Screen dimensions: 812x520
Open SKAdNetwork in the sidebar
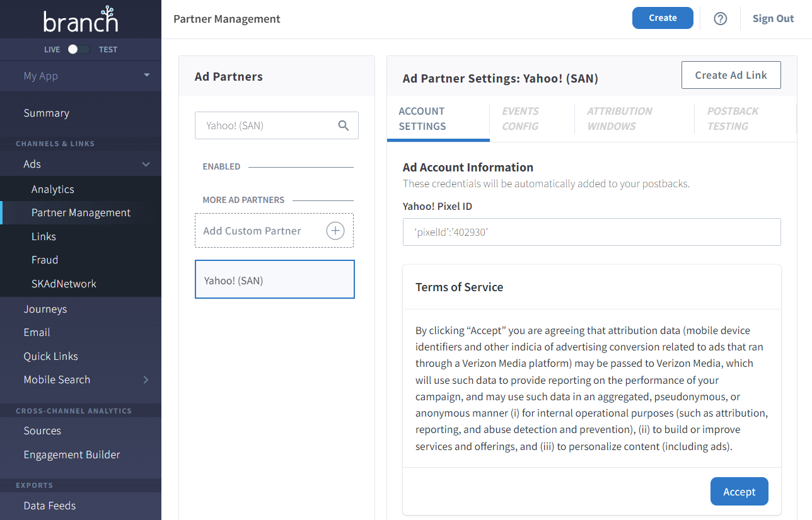tap(64, 284)
